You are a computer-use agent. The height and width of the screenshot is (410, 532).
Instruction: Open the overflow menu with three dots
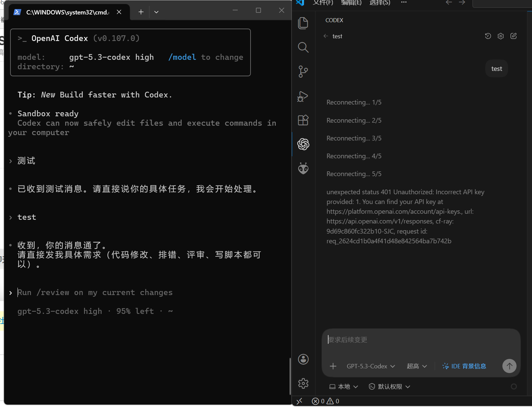[404, 2]
